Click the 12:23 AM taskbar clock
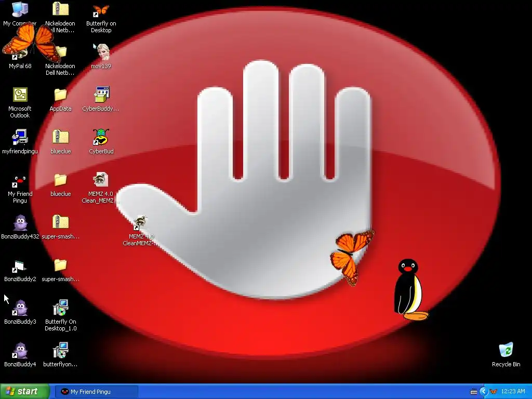 coord(513,391)
